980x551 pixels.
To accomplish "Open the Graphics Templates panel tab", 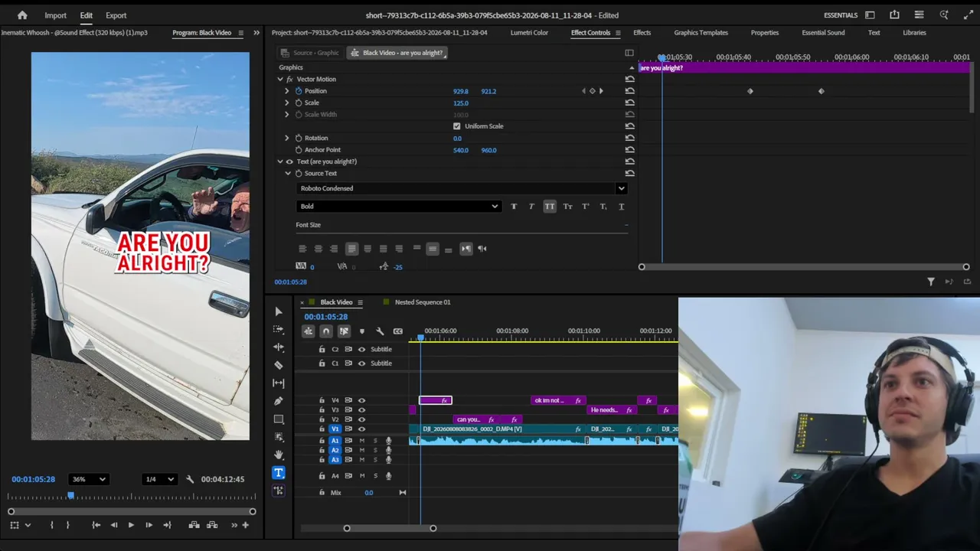I will coord(701,33).
